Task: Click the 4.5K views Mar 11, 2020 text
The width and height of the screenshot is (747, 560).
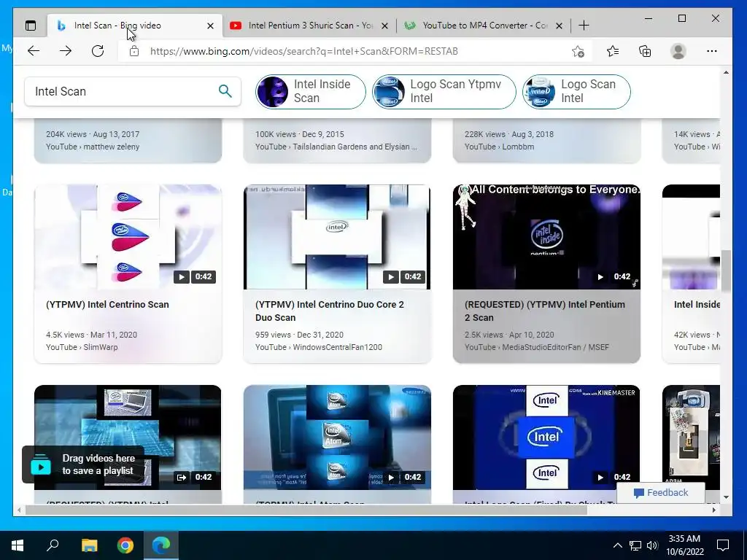Action: (91, 335)
